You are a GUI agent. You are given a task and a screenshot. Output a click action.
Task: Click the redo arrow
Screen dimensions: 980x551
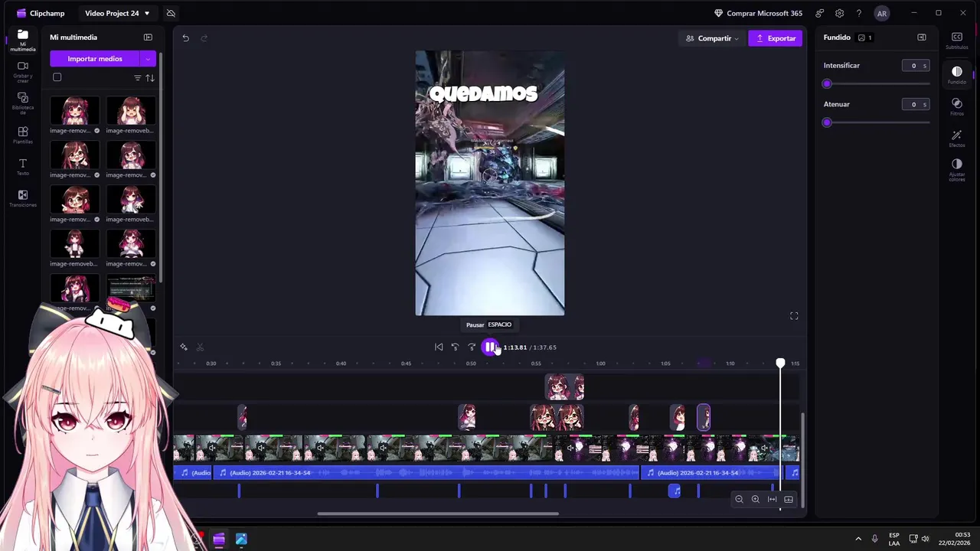(x=204, y=38)
